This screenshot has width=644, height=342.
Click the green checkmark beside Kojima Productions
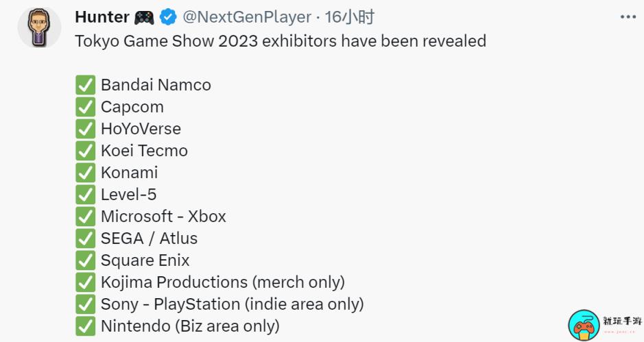point(86,282)
